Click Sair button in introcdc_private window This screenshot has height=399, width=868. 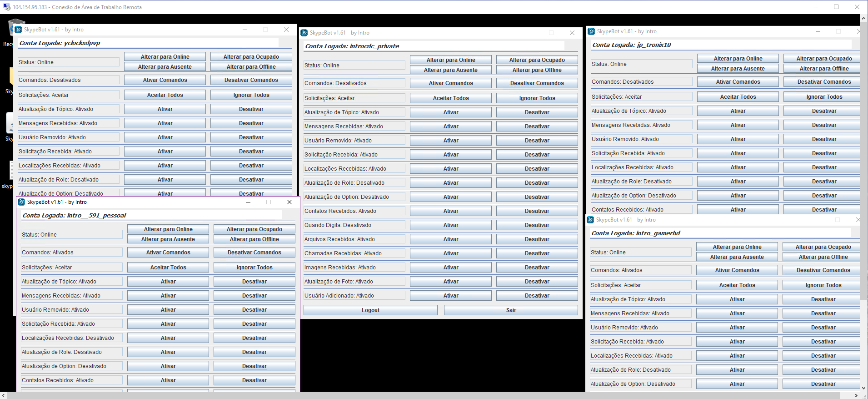tap(511, 310)
